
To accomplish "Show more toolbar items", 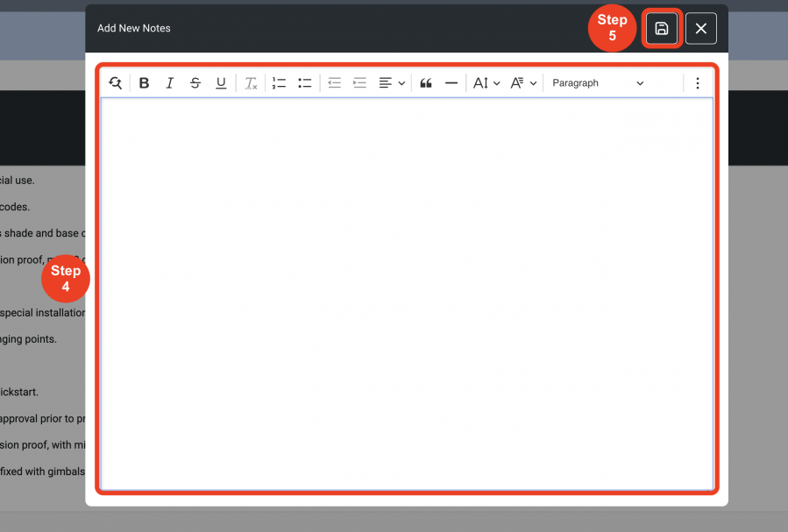I will click(698, 83).
